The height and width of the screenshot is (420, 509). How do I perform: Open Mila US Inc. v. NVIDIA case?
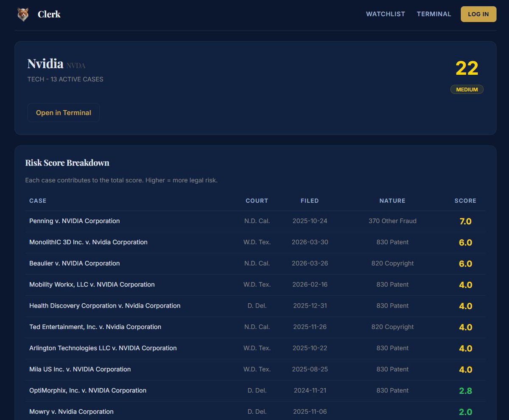80,370
